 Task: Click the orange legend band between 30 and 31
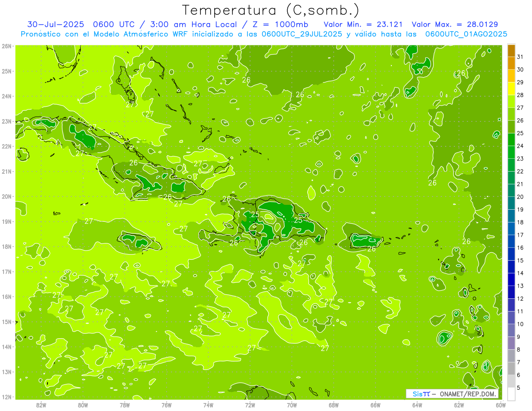point(511,63)
